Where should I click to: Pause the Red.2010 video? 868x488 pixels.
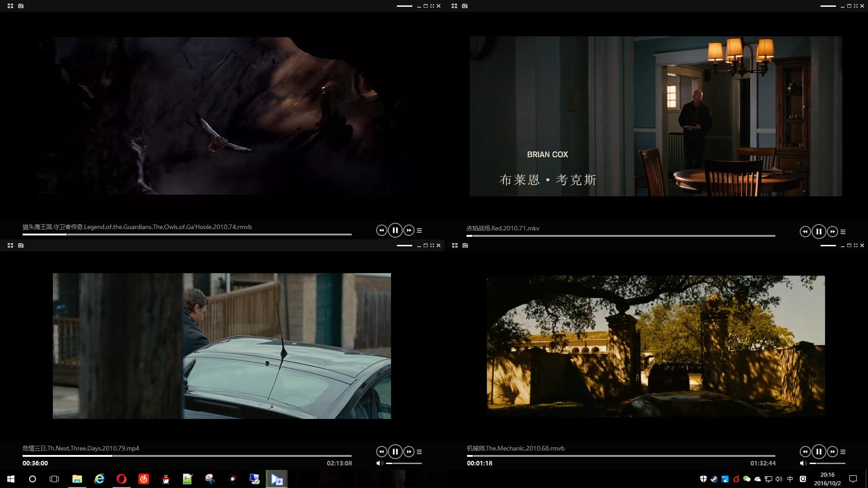click(819, 232)
